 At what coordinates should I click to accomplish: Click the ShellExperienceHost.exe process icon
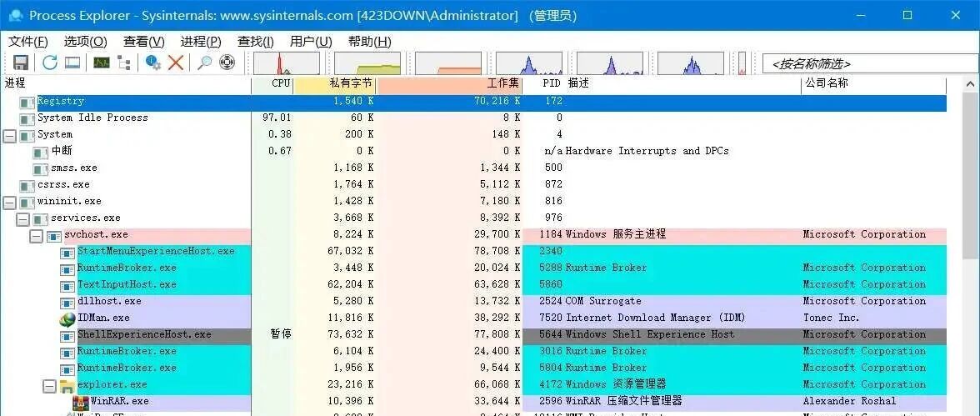coord(67,336)
